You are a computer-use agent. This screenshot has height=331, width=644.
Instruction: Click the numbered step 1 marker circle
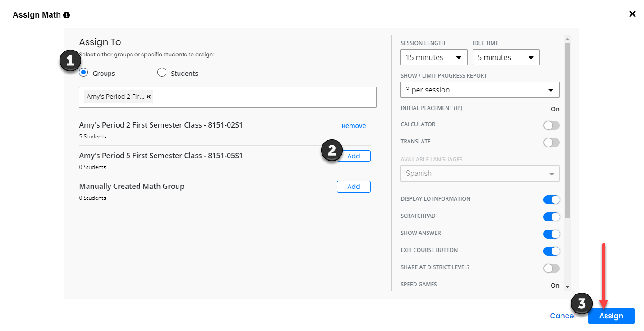(70, 60)
